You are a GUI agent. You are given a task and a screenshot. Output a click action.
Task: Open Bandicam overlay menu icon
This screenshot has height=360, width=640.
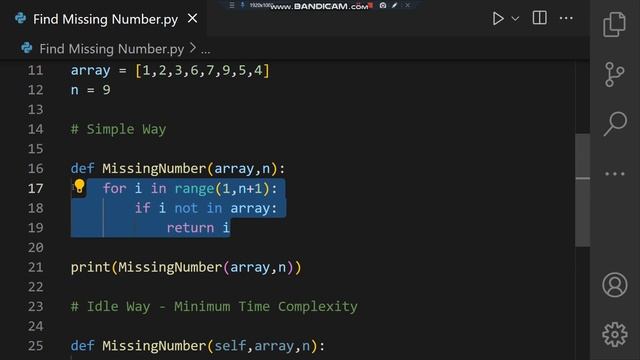[232, 5]
